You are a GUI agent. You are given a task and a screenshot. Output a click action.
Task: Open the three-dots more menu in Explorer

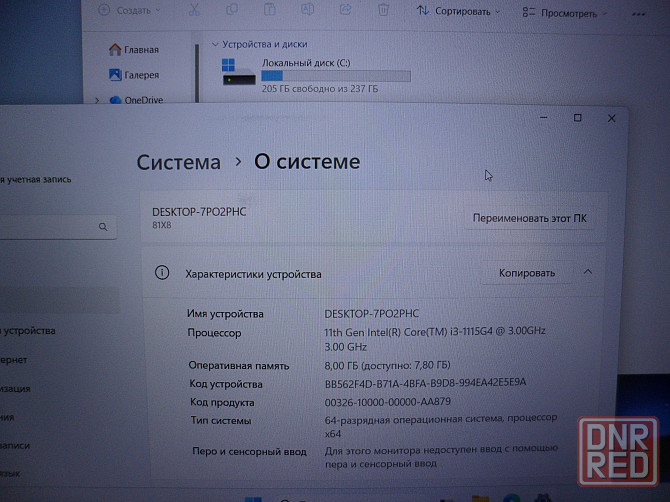(x=638, y=14)
